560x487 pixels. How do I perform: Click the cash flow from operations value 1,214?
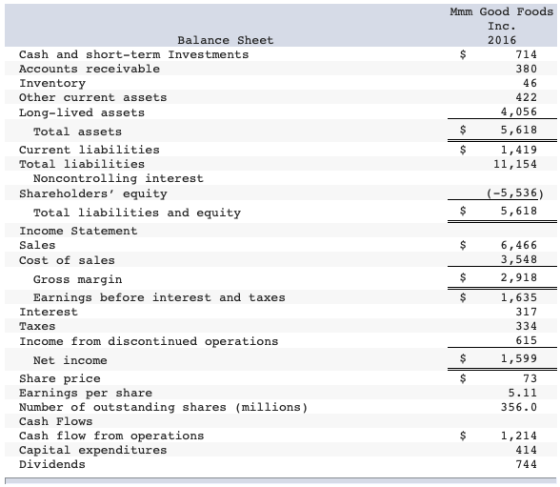pos(519,436)
